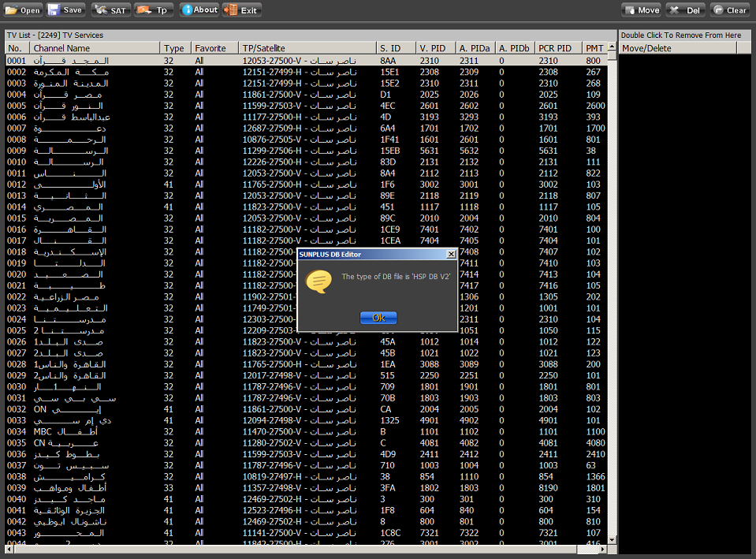Click the Open toolbar button
Screen dimensions: 756x559
(x=23, y=10)
